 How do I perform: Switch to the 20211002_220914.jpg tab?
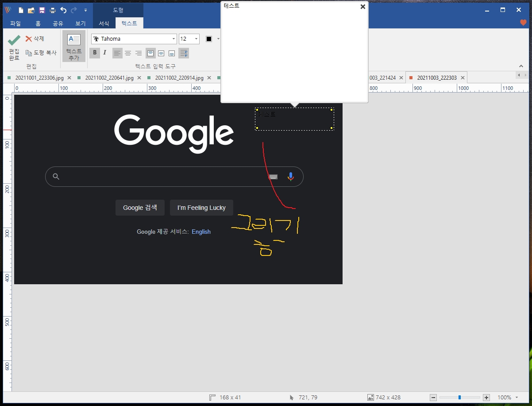pos(179,78)
